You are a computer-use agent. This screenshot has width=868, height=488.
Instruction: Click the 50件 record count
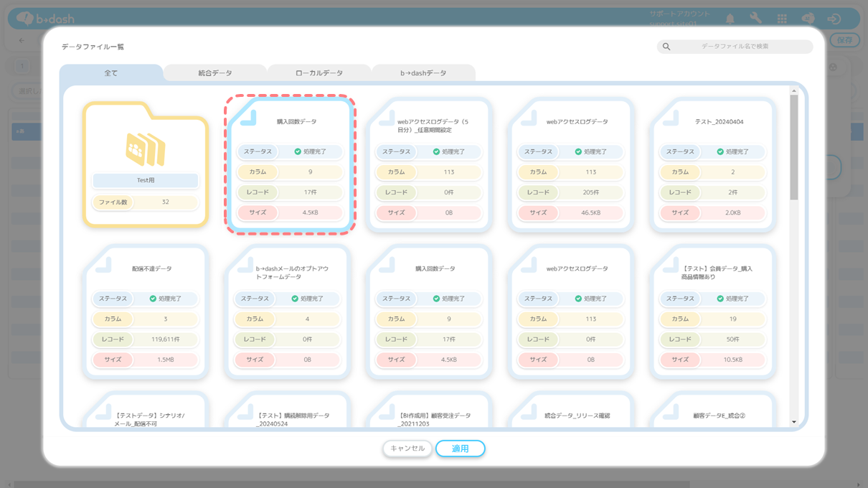[733, 339]
